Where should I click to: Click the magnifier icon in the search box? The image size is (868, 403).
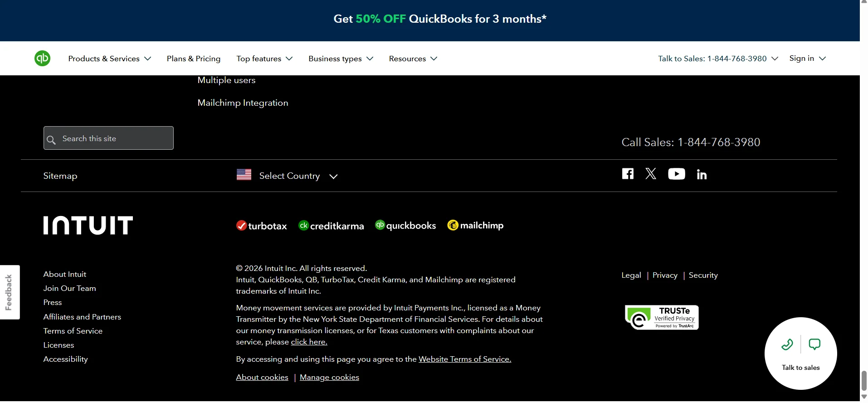tap(51, 140)
